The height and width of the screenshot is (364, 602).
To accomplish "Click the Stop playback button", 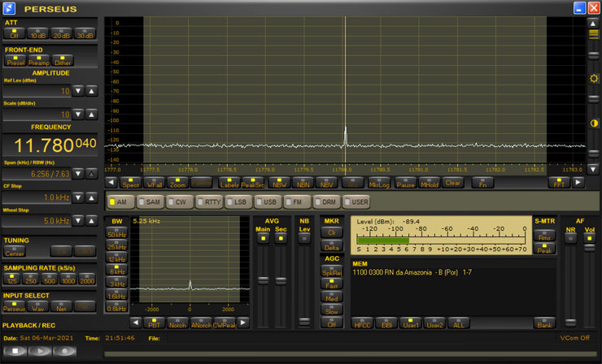I will [x=15, y=350].
